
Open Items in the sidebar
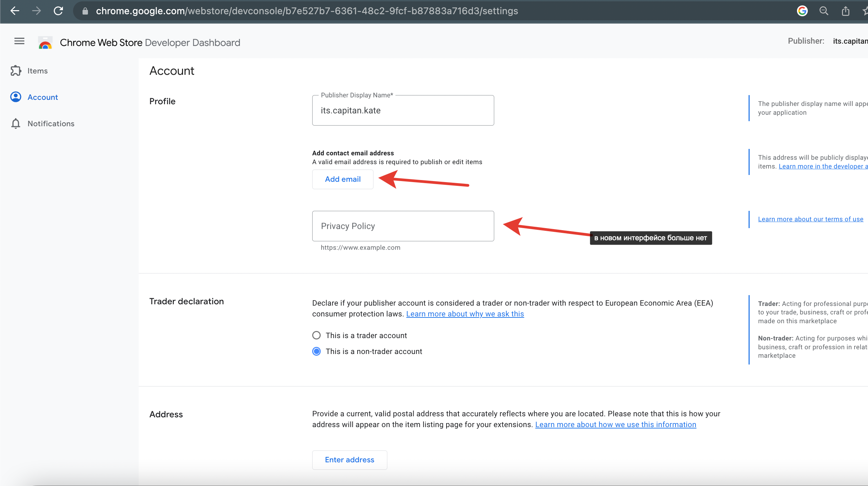point(37,71)
